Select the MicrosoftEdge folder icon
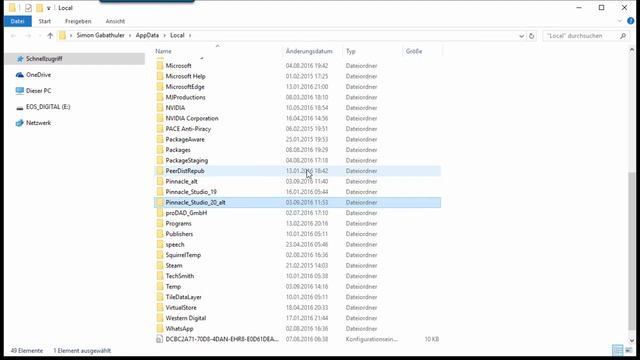This screenshot has width=640, height=360. click(x=160, y=87)
